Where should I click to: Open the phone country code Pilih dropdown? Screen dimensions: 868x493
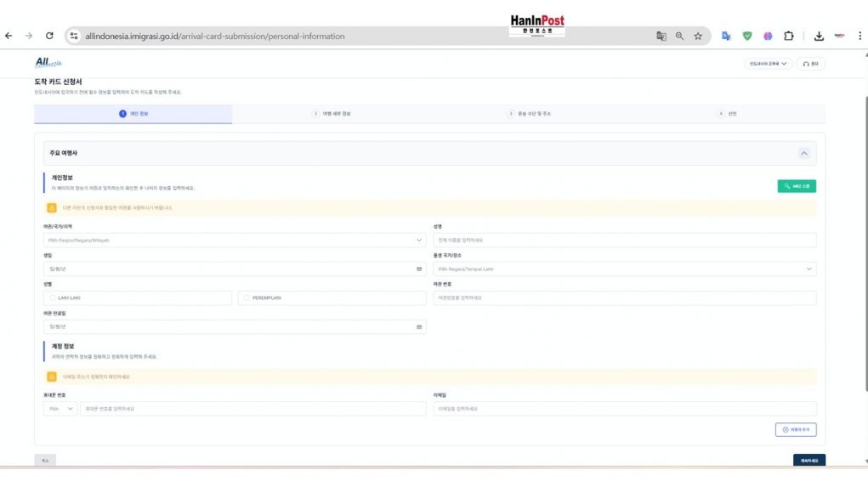click(60, 409)
